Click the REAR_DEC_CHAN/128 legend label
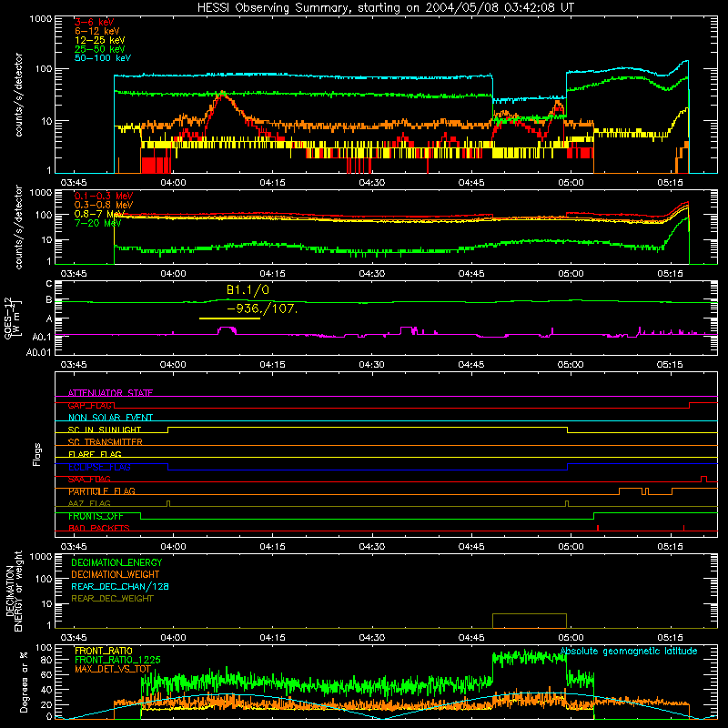The height and width of the screenshot is (728, 728). tap(120, 587)
